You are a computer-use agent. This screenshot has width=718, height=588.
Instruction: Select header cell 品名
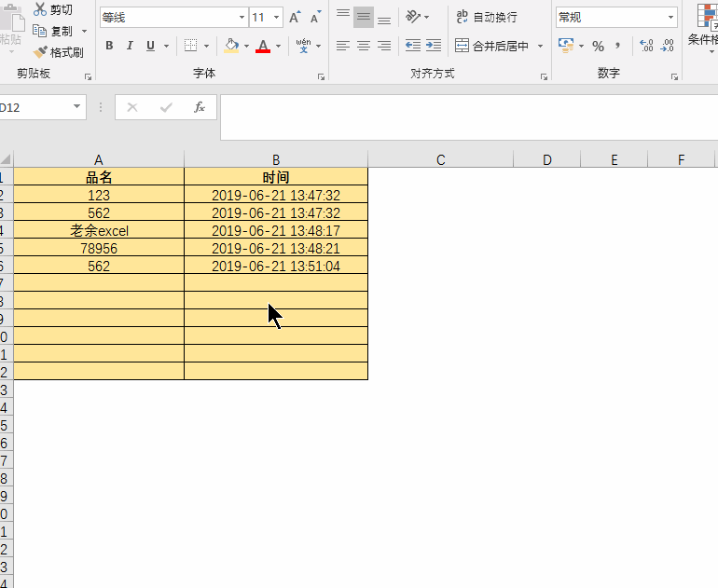(x=99, y=177)
